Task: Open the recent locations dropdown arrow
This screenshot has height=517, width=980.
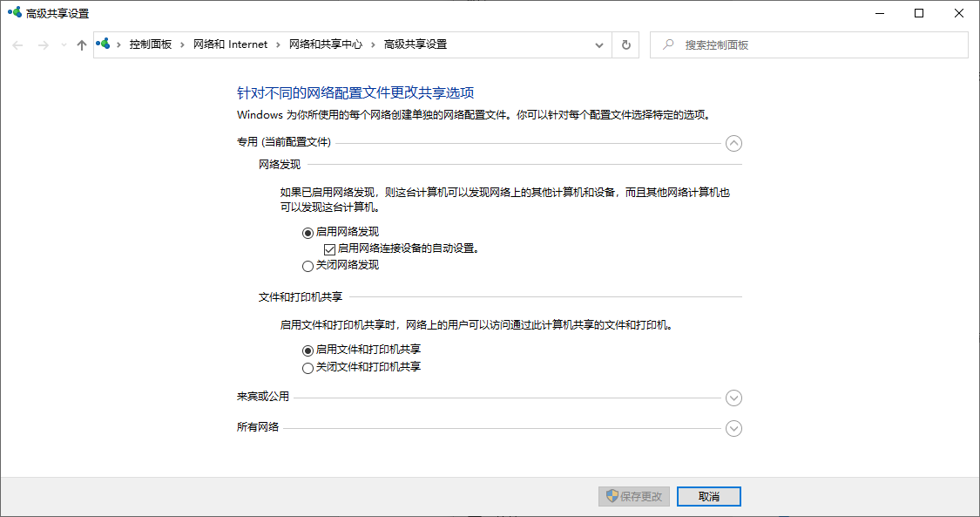Action: click(64, 45)
